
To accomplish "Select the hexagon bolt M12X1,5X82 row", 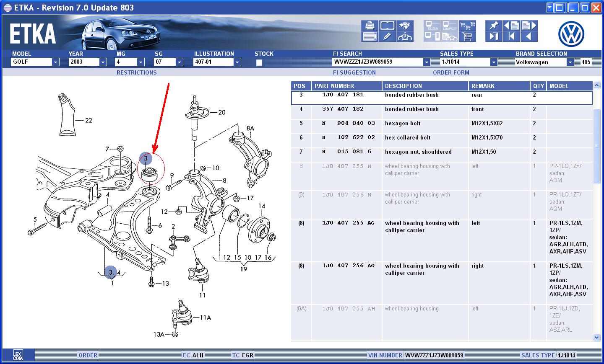I will (x=442, y=126).
